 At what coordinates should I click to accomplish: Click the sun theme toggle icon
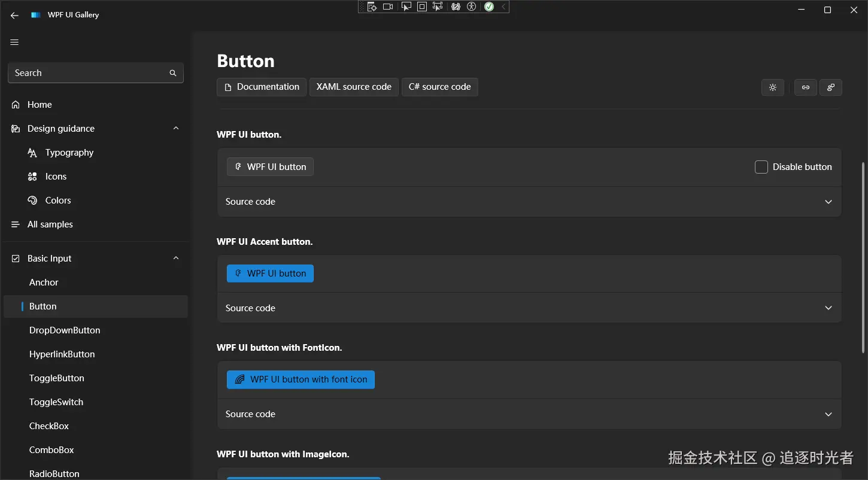pos(773,87)
